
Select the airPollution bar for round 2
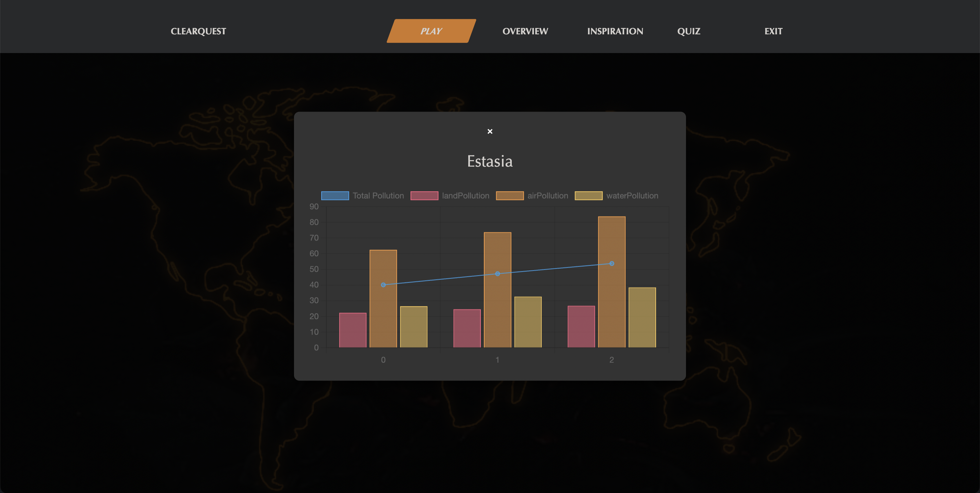611,304
